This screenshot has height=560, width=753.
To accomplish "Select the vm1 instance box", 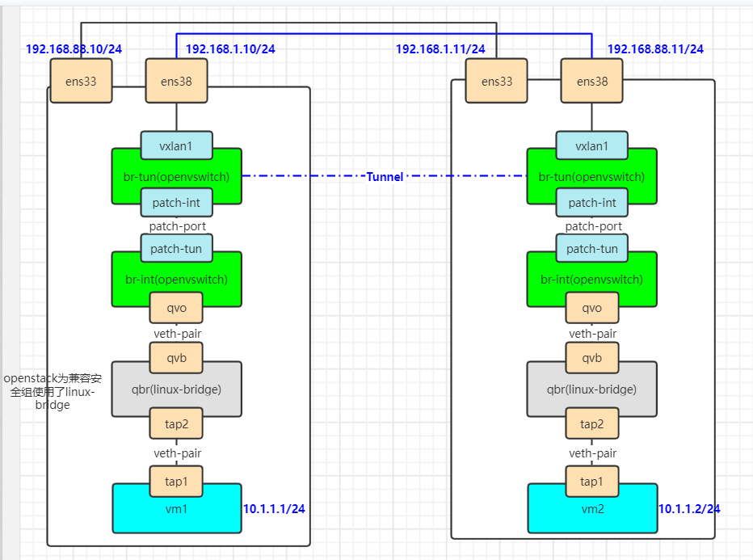I will click(x=176, y=509).
